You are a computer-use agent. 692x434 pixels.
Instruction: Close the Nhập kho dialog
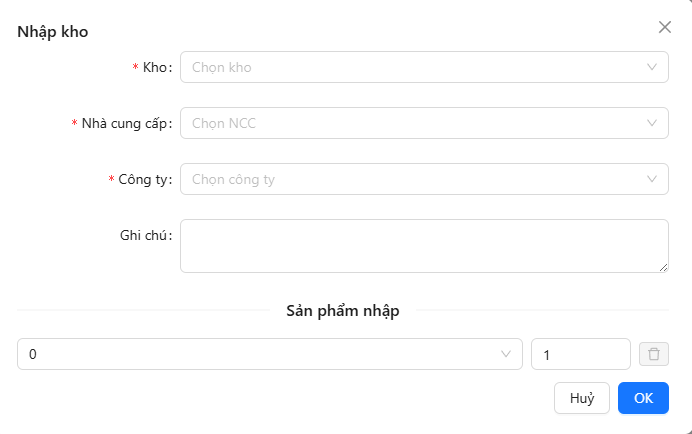click(x=665, y=27)
